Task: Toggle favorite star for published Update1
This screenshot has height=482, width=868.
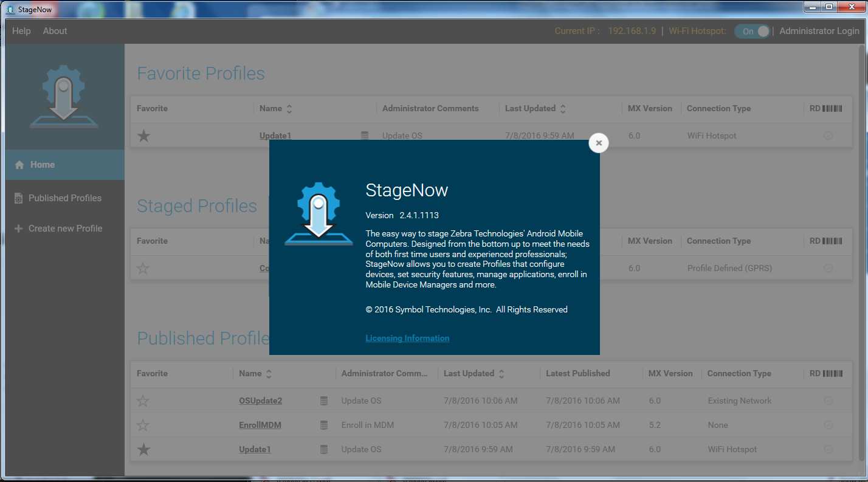Action: pos(143,449)
